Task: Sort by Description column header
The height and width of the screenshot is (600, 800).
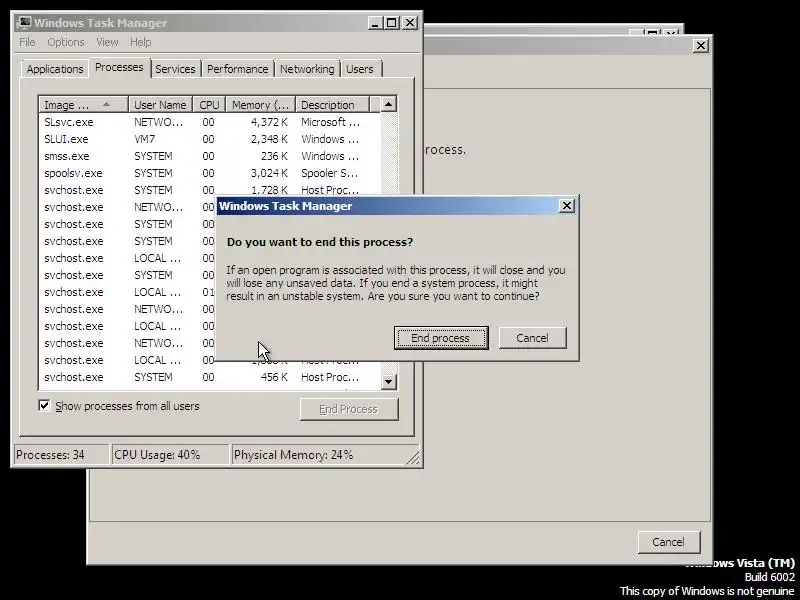Action: (x=332, y=105)
